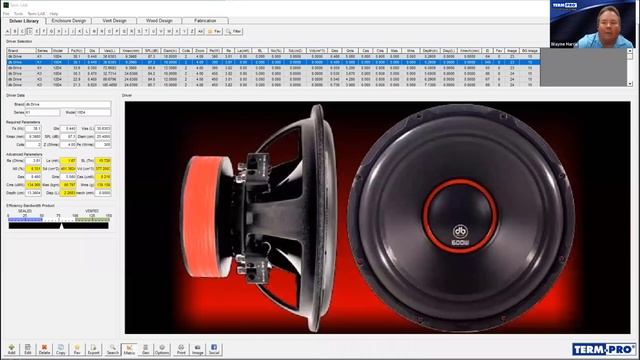Click the Filter magnifier button
The image size is (640, 360).
[x=234, y=31]
